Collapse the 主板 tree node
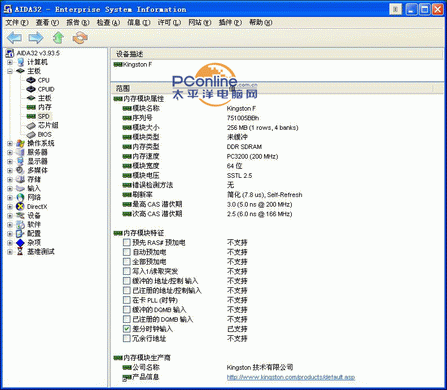The height and width of the screenshot is (390, 447). (x=10, y=71)
